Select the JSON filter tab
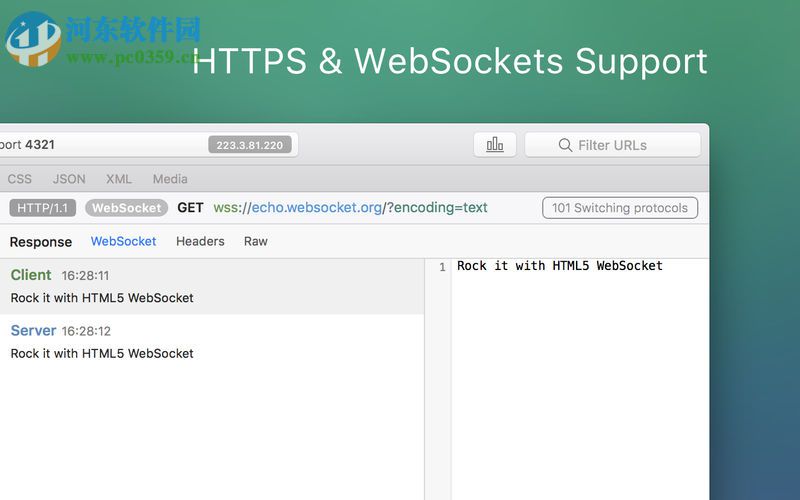The height and width of the screenshot is (500, 800). (69, 179)
